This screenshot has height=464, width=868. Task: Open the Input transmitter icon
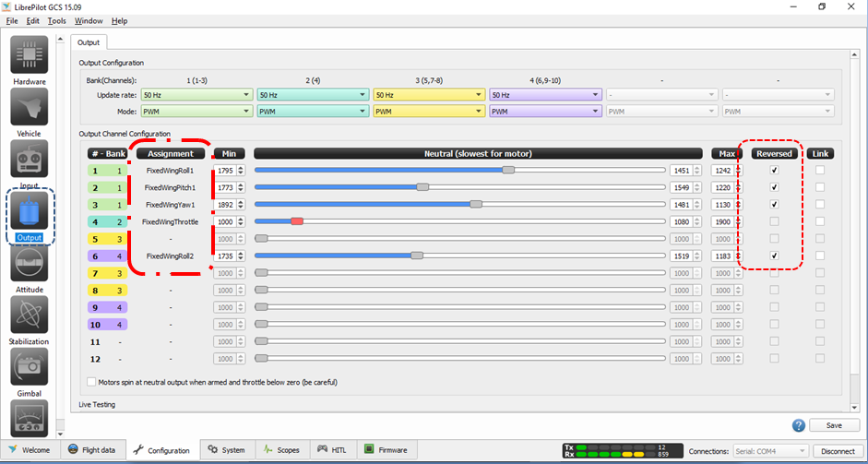point(29,159)
